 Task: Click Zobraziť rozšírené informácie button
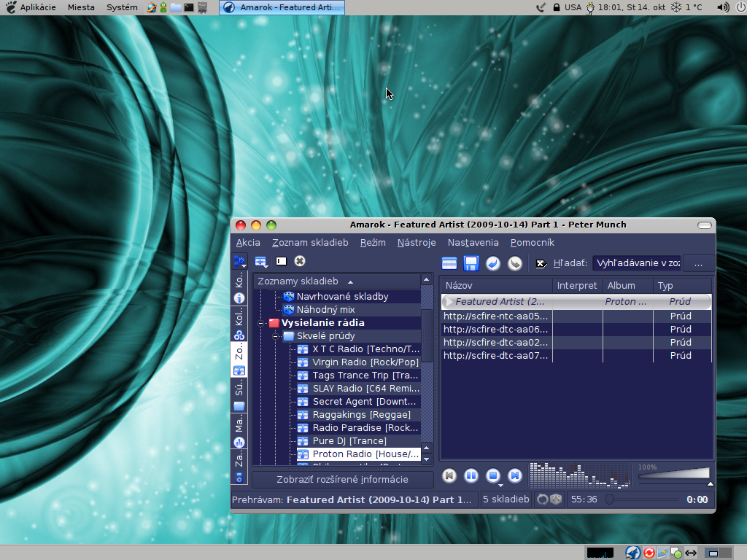343,480
